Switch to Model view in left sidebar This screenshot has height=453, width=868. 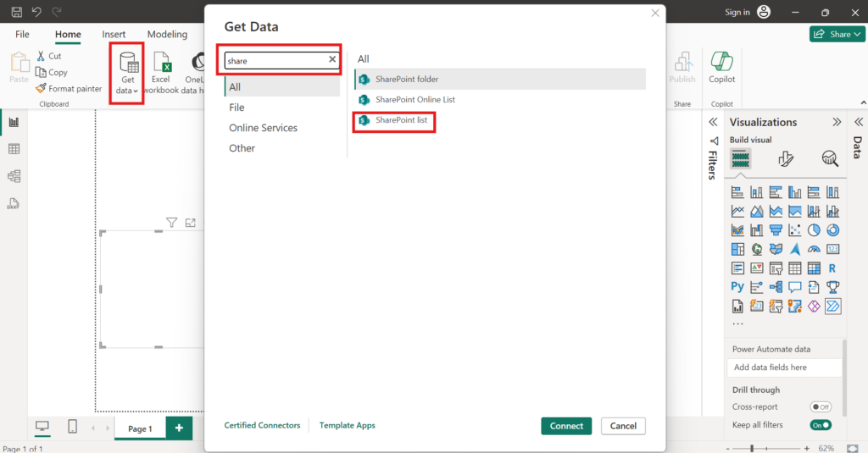(14, 176)
